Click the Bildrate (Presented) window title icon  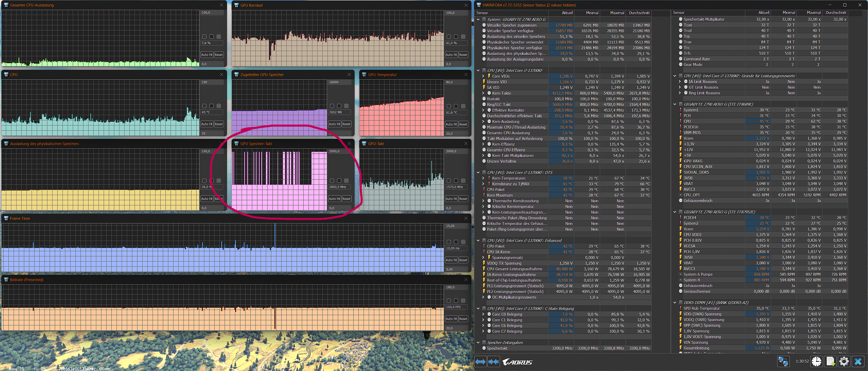click(6, 280)
